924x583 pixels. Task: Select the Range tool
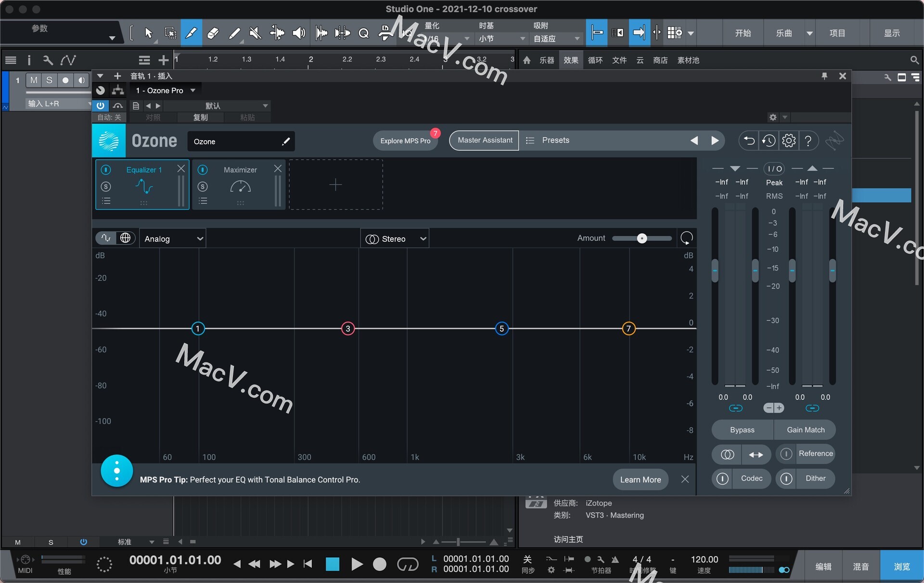pyautogui.click(x=170, y=33)
